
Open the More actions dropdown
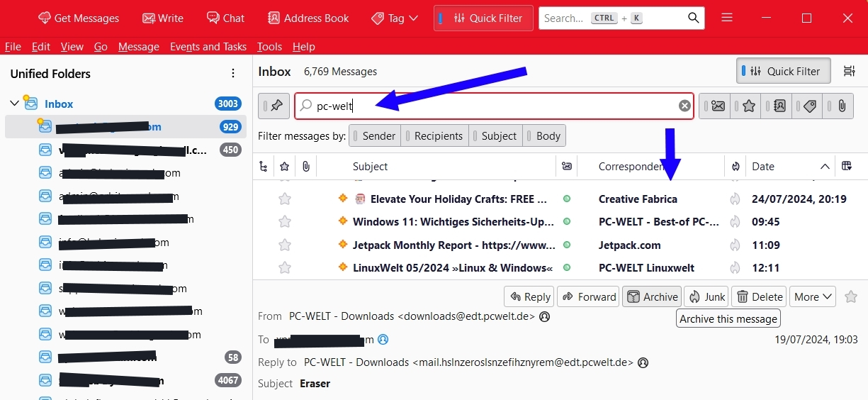(x=813, y=297)
